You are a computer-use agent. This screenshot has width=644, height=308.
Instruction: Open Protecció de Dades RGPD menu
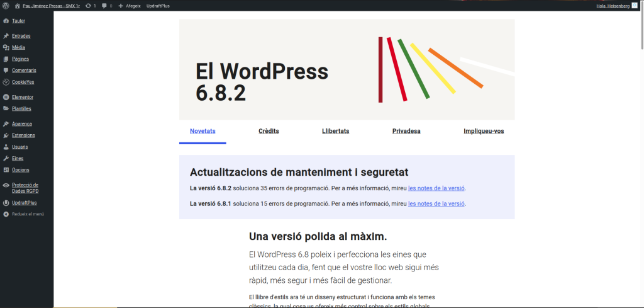(x=25, y=188)
